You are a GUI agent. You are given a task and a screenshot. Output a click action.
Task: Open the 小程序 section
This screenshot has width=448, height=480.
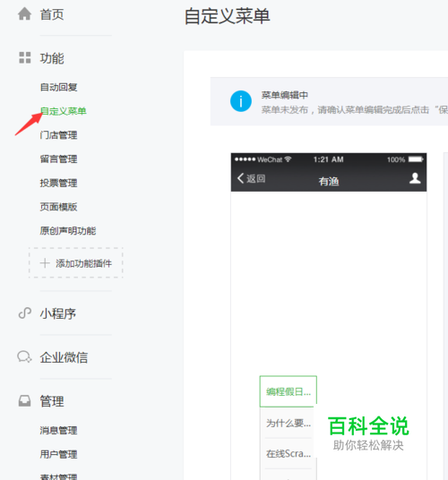(x=58, y=313)
